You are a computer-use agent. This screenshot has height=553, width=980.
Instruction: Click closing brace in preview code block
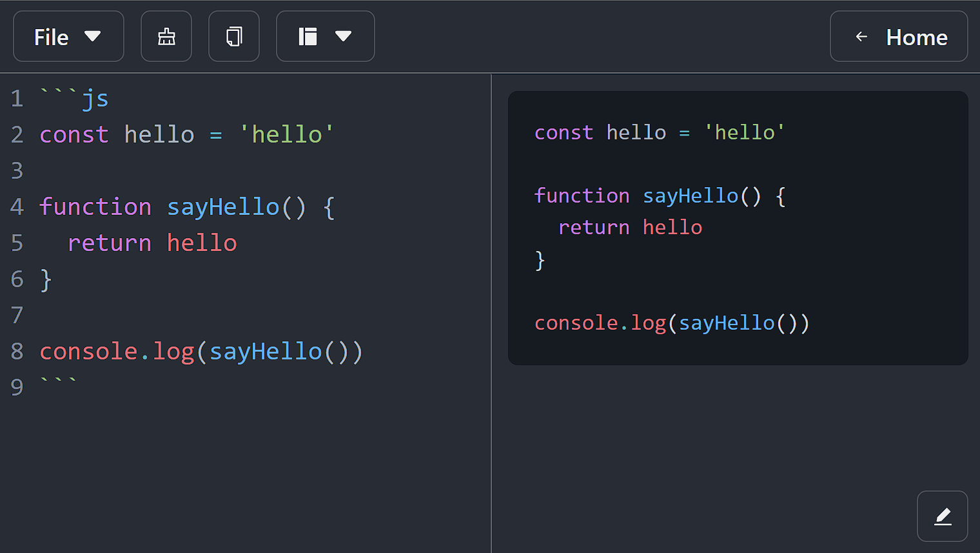[540, 260]
